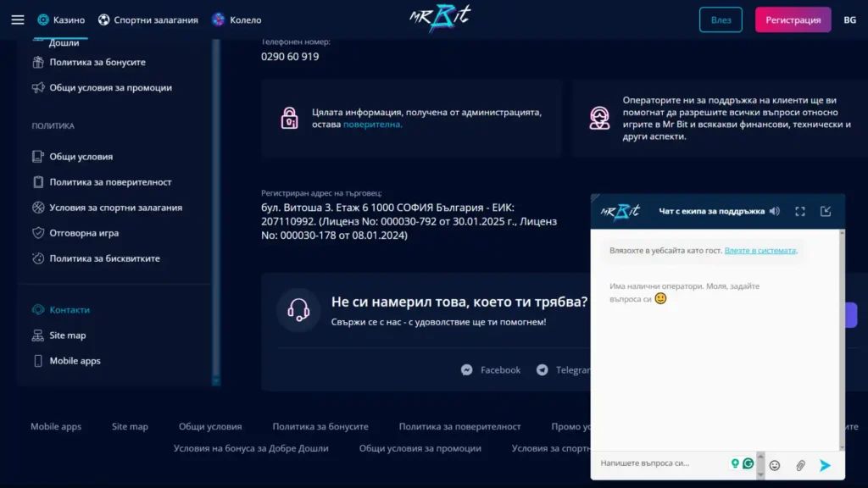Open Общи условия link in the footer
Image resolution: width=868 pixels, height=488 pixels.
[x=210, y=427]
